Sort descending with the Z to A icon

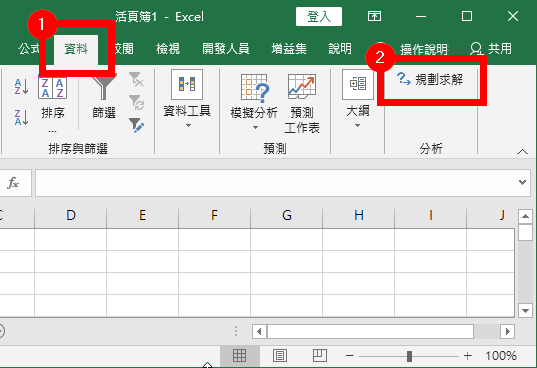pyautogui.click(x=21, y=117)
